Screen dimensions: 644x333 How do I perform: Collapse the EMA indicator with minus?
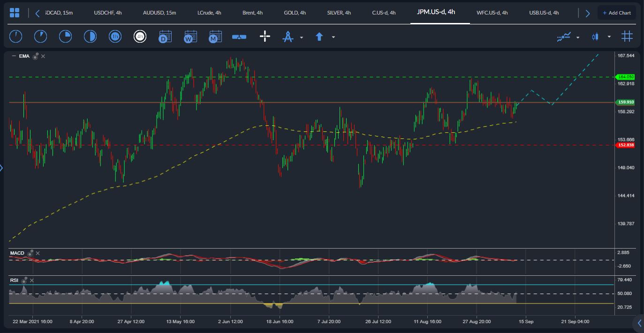tap(14, 56)
